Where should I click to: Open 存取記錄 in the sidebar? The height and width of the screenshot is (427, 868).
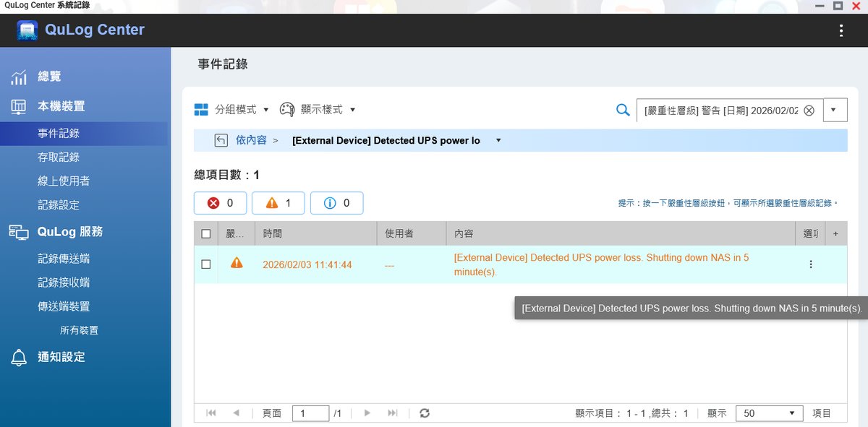(x=59, y=157)
